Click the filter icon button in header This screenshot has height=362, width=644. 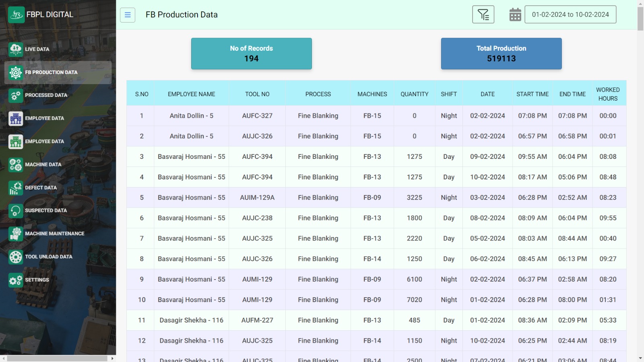tap(483, 15)
